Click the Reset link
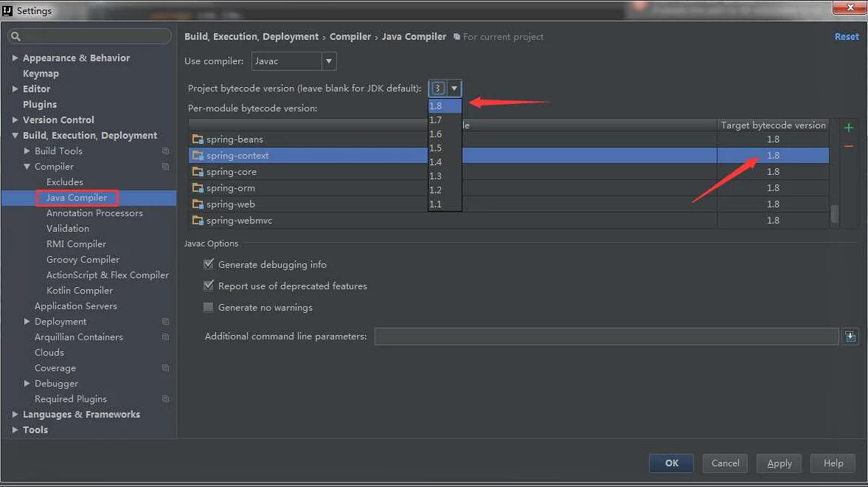Screen dimensions: 868x487 tap(846, 36)
